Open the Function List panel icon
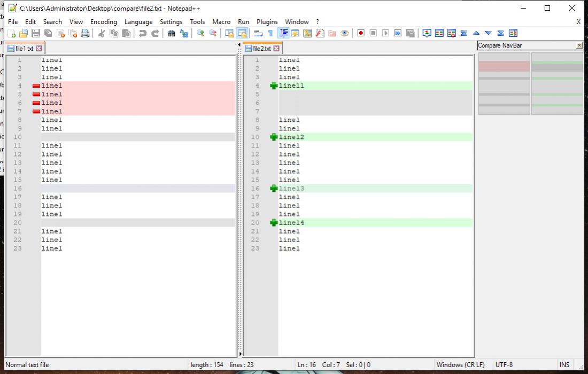Screen dimensions: 588x374 [x=320, y=33]
